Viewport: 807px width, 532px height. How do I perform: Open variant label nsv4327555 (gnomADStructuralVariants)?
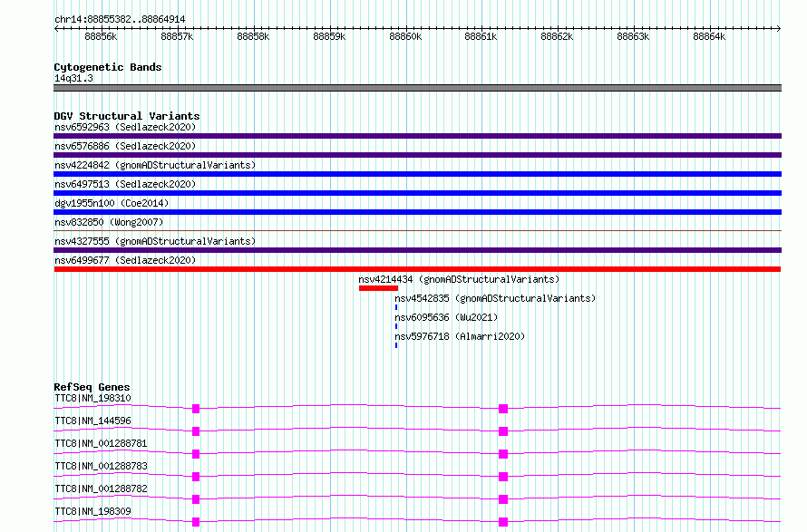click(155, 241)
